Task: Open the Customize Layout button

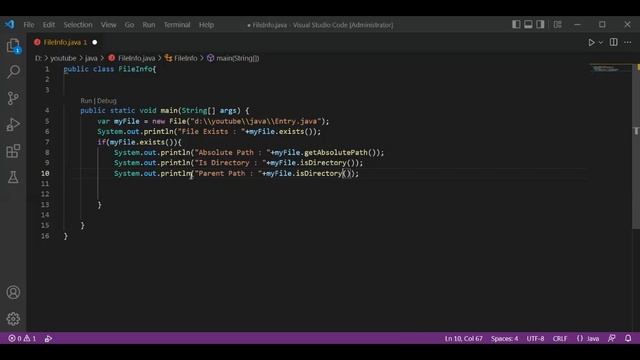Action: pos(558,24)
